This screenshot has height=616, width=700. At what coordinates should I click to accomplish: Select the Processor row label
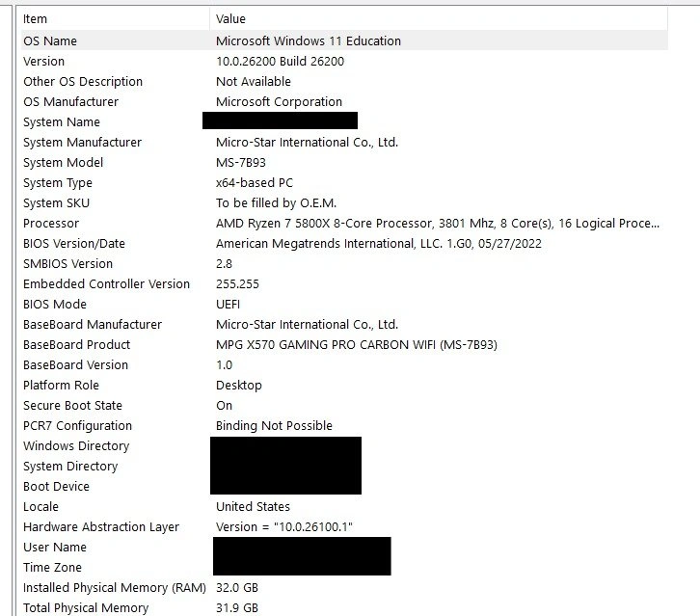click(51, 224)
